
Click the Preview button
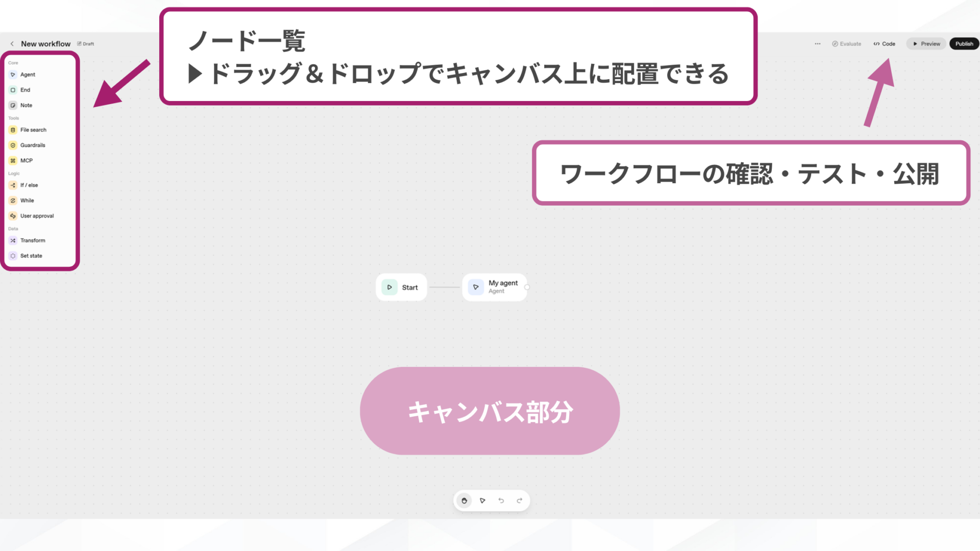pos(926,43)
